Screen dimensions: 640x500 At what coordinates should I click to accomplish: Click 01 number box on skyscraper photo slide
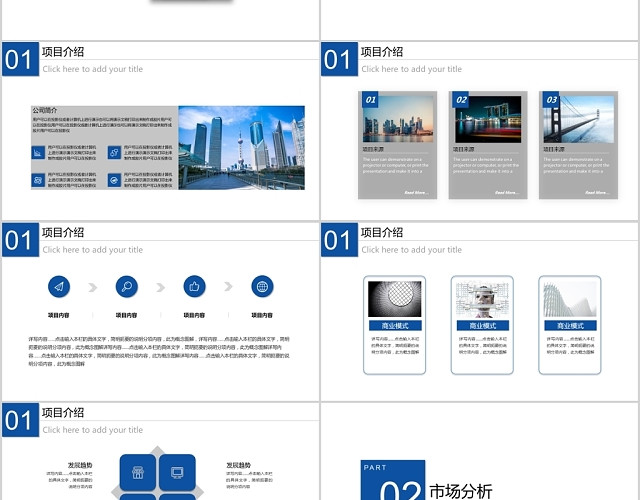pyautogui.click(x=20, y=59)
